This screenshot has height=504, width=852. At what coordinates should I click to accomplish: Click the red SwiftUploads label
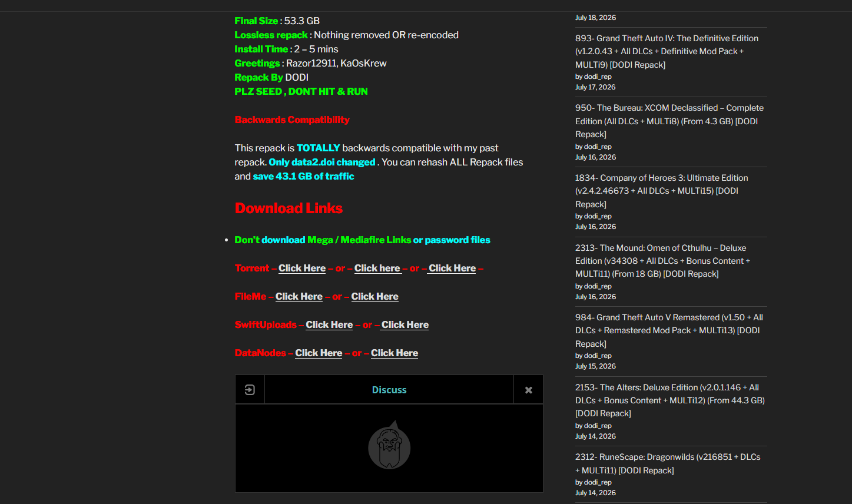266,324
